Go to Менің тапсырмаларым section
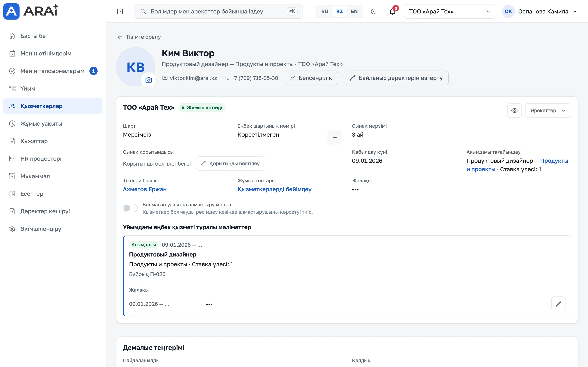588x367 pixels. [x=53, y=71]
